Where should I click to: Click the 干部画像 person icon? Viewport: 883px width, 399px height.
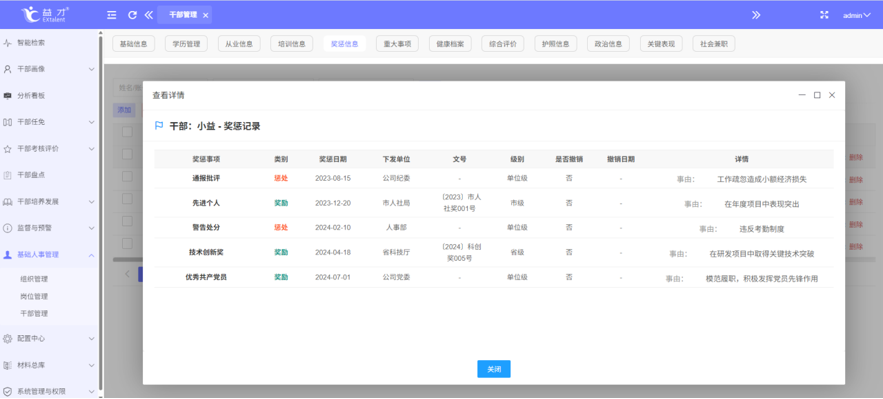pyautogui.click(x=7, y=69)
